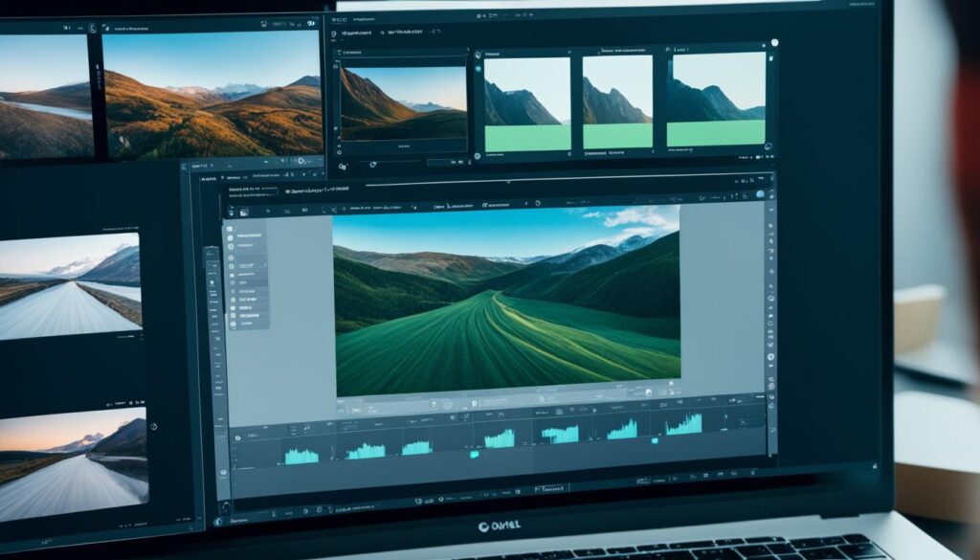980x560 pixels.
Task: Click the small teal marker under timeline center
Action: (x=473, y=455)
